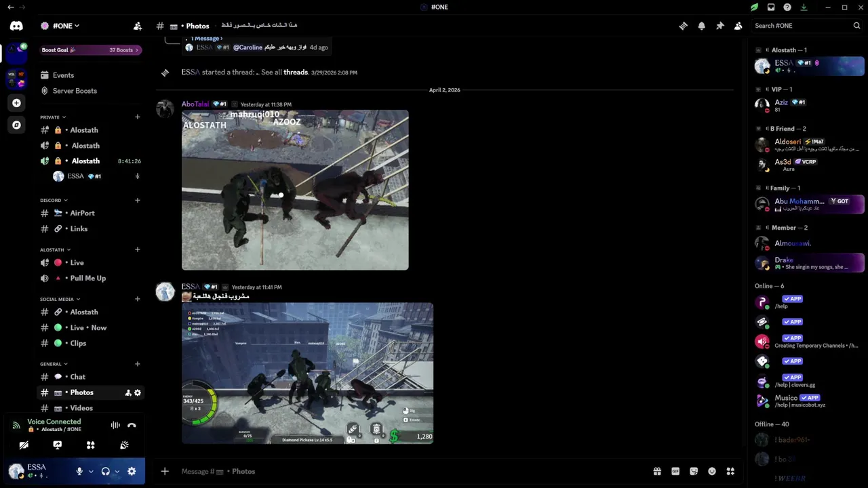Open Videos channel

(x=90, y=408)
